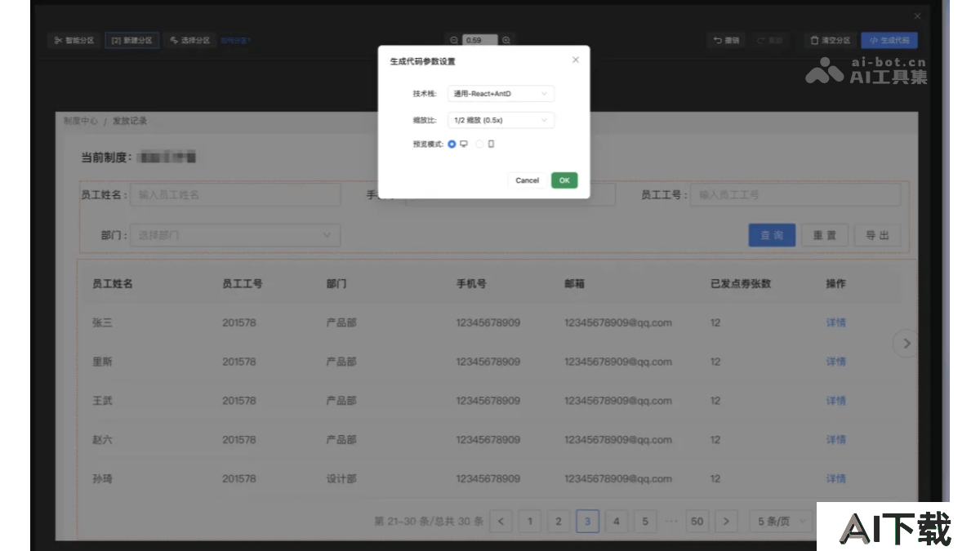Screen dimensions: 980x551
Task: Select page 5 in pagination
Action: [x=644, y=521]
